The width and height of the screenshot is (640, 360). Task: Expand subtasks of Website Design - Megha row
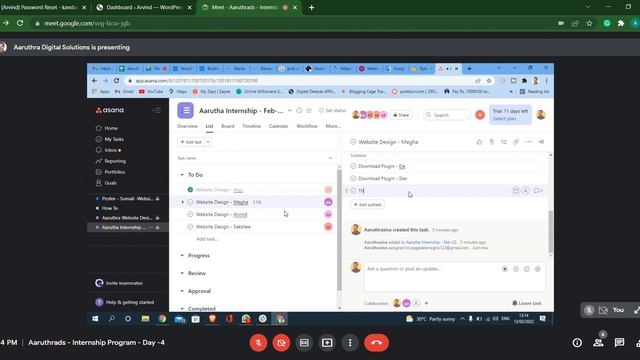[182, 202]
